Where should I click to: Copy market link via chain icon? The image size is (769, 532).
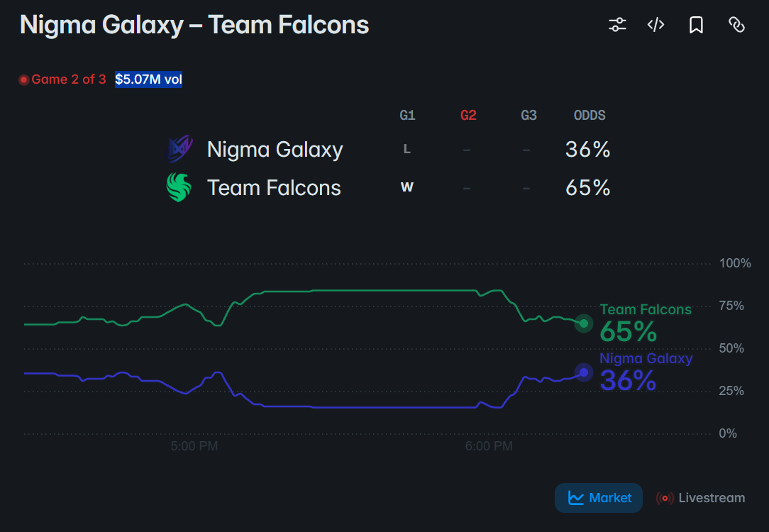point(736,25)
